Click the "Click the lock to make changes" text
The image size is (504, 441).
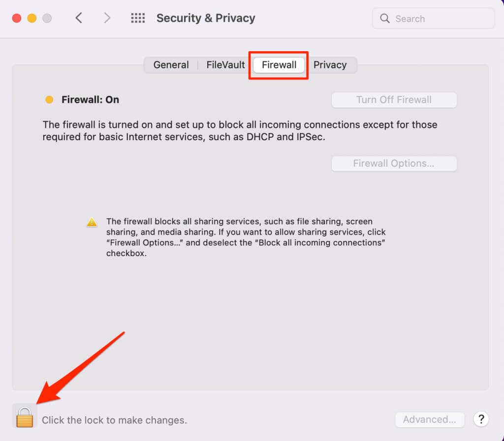[114, 420]
